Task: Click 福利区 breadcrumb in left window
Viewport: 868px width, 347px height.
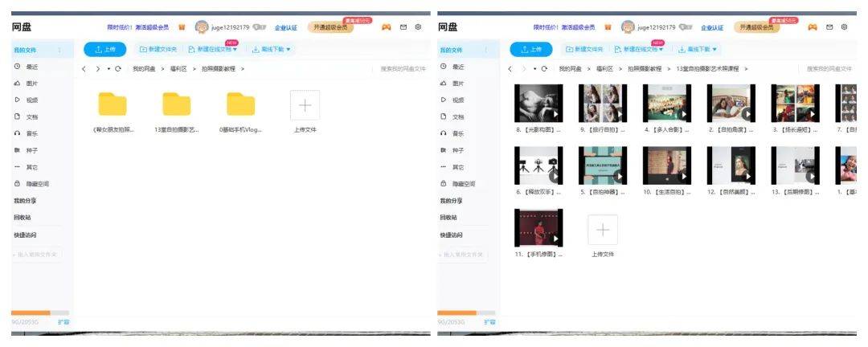Action: tap(178, 69)
